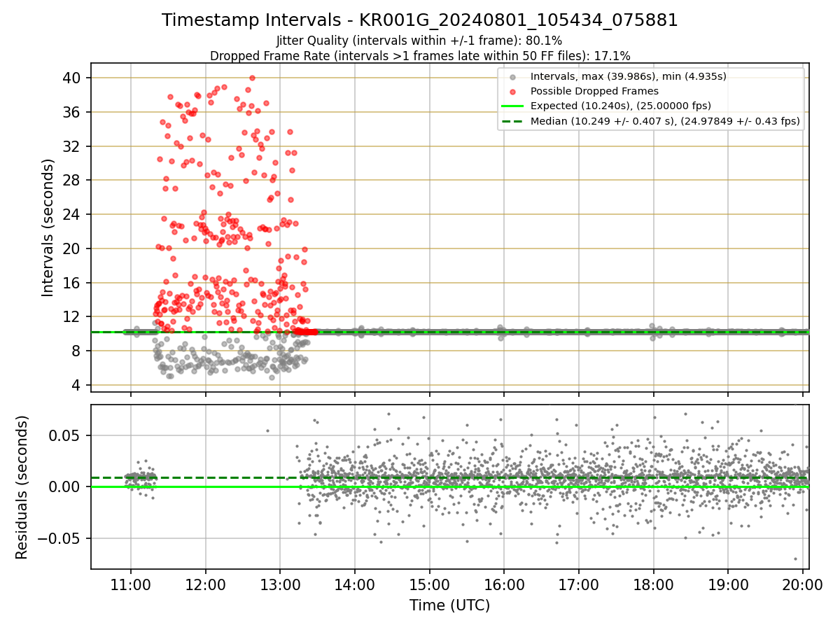Viewport: 840px width, 630px height.
Task: Click the 'Residuals (seconds)' y-axis label
Action: click(22, 487)
